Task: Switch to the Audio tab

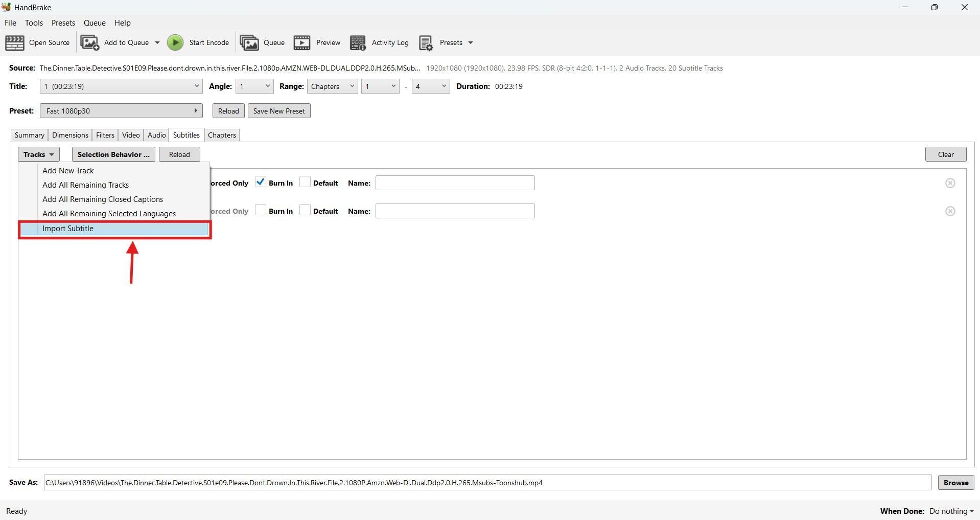Action: tap(156, 135)
